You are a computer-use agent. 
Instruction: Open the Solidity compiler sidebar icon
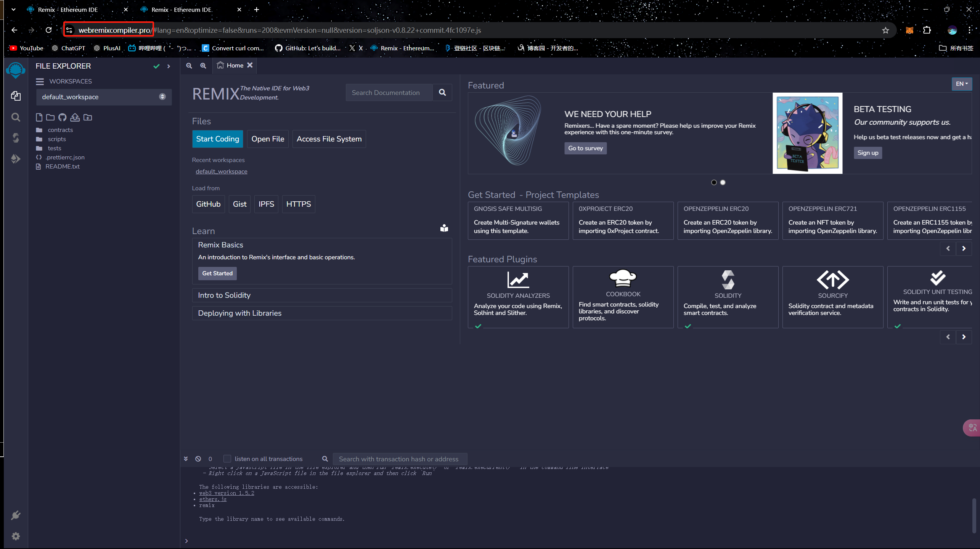click(16, 138)
